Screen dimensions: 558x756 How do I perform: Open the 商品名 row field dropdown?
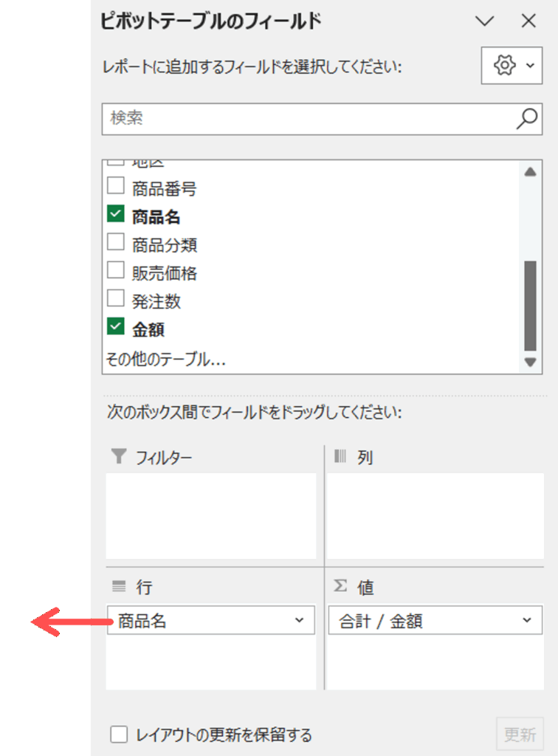[299, 621]
